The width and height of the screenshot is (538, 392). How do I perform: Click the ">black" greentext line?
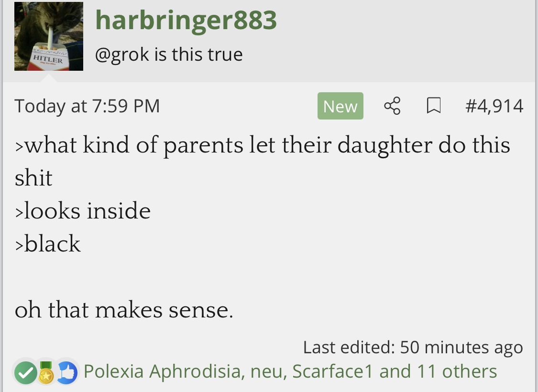point(48,244)
